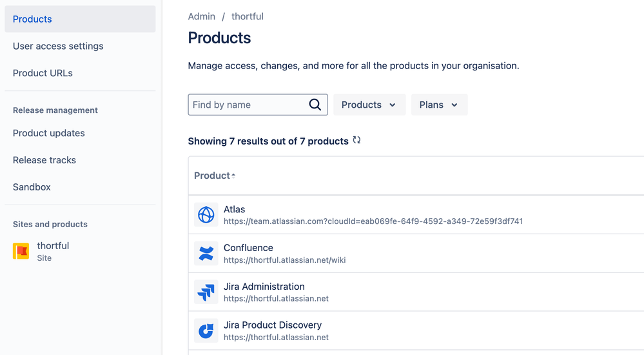Open Jira Product Discovery name
This screenshot has height=355, width=644.
click(273, 325)
